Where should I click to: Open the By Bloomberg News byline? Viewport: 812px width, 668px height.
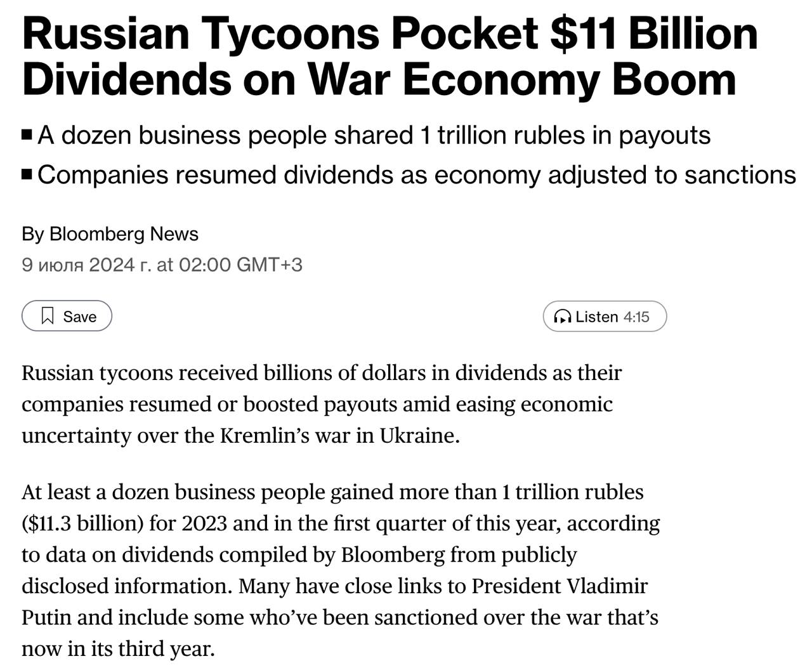pos(109,233)
